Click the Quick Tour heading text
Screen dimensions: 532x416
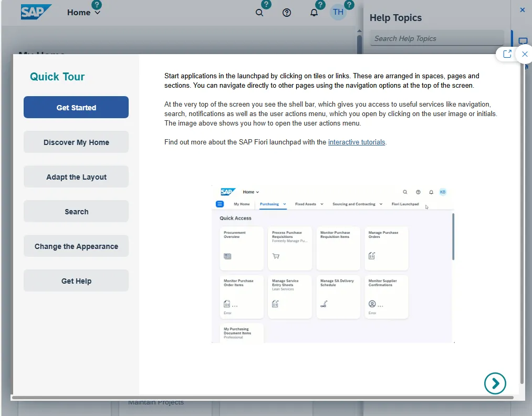(57, 77)
